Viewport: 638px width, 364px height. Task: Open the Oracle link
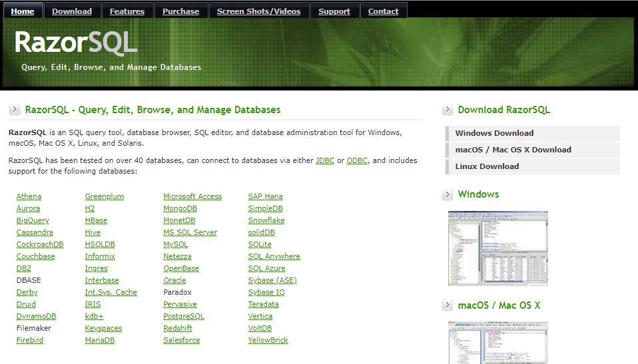point(174,279)
